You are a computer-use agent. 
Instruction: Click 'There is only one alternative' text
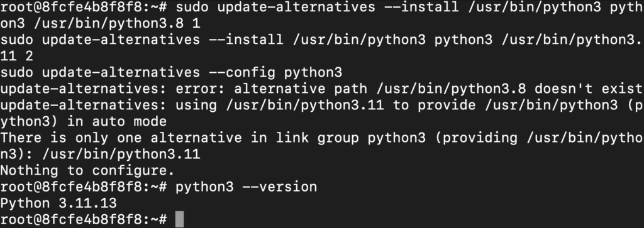tap(121, 138)
